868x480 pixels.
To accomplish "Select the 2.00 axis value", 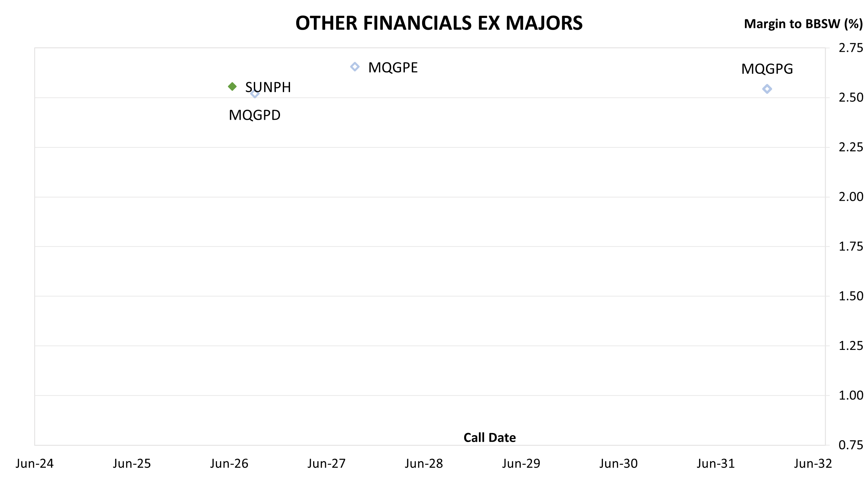I will tap(851, 197).
